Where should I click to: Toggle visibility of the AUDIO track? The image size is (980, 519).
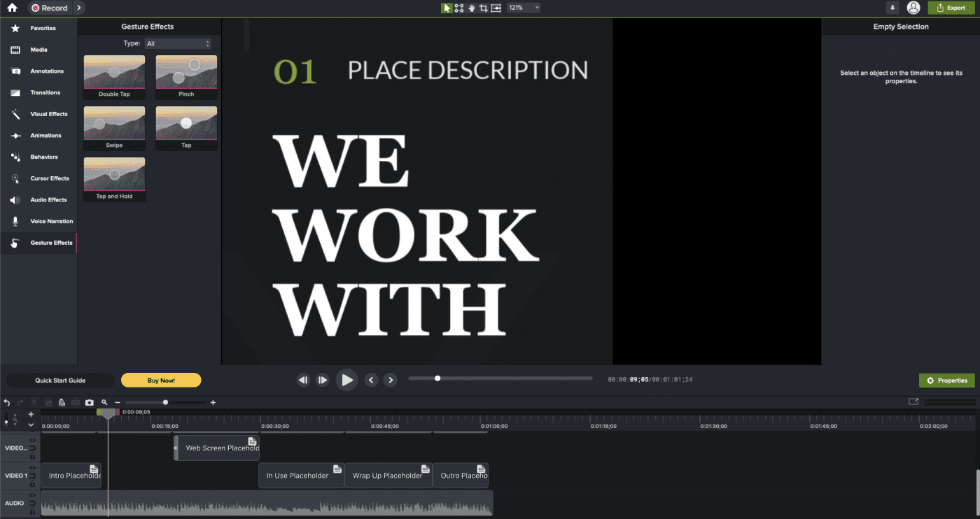coord(32,495)
